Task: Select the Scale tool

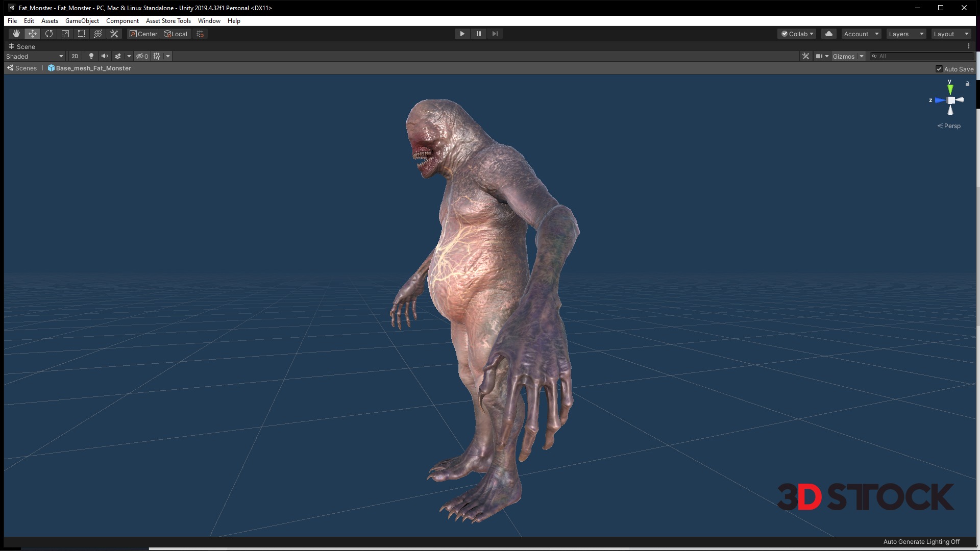Action: [65, 34]
